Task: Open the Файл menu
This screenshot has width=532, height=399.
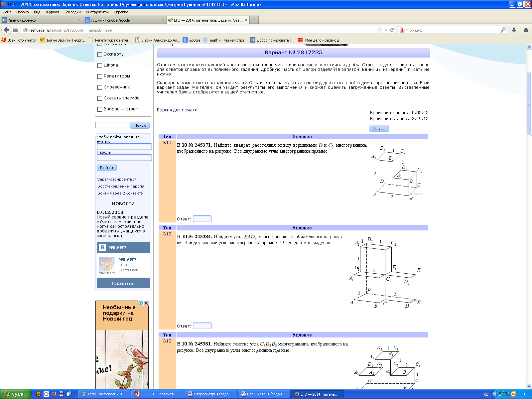Action: 7,12
